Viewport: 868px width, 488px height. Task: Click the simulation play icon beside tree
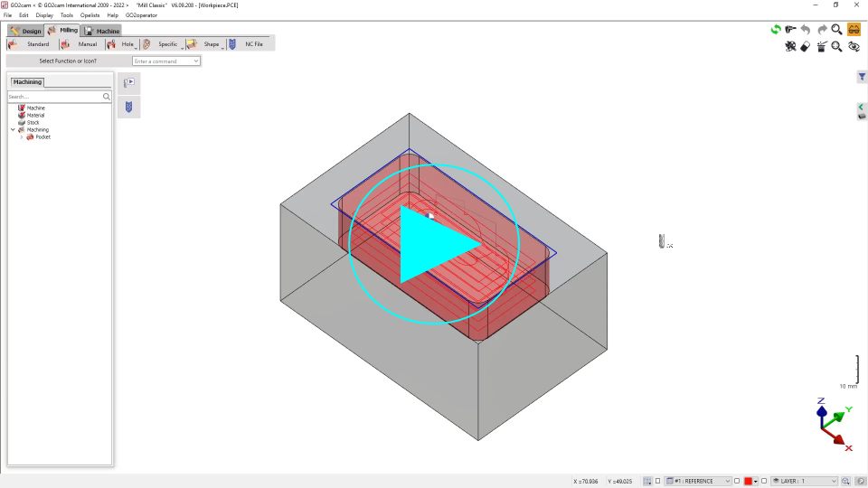point(128,83)
